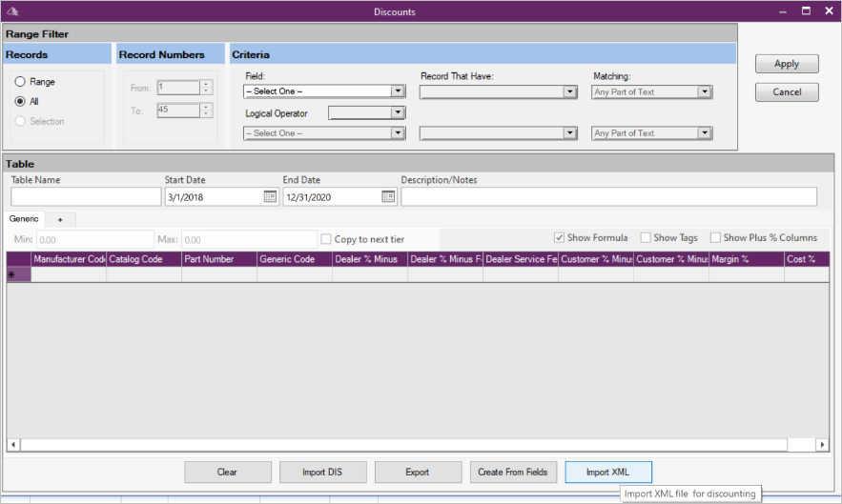Viewport: 842px width, 504px height.
Task: Click Create From Fields button
Action: coord(513,472)
